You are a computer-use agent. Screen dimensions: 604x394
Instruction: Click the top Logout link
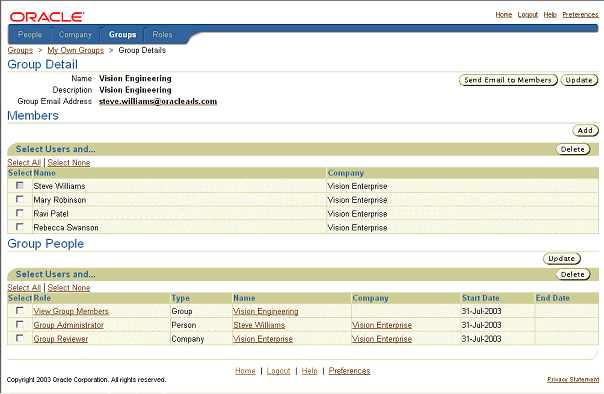[527, 15]
